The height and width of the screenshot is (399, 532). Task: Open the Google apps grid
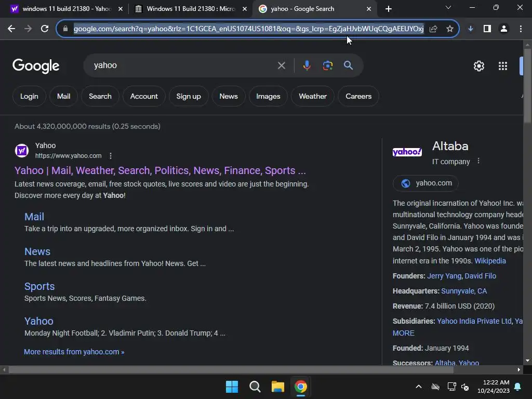point(503,66)
